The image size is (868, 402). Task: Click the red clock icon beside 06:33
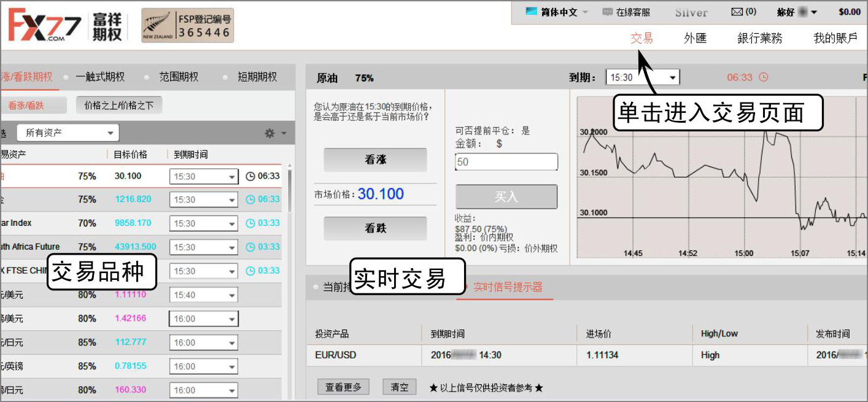763,77
